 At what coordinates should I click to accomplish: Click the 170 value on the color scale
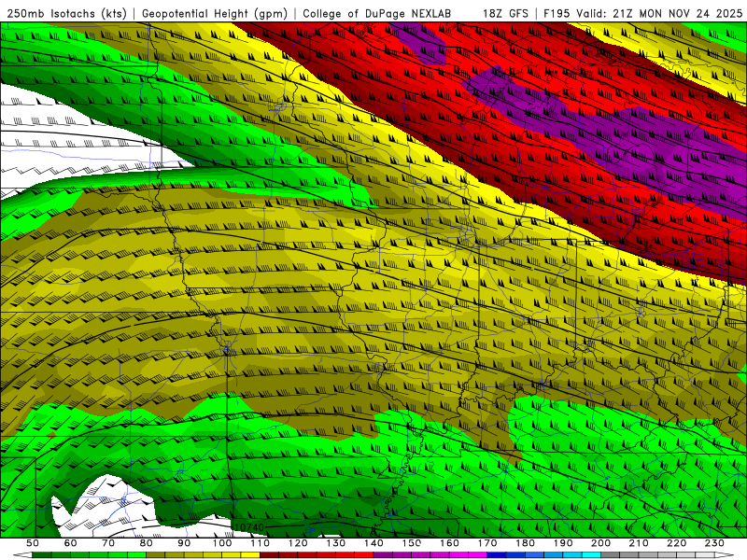pos(486,543)
